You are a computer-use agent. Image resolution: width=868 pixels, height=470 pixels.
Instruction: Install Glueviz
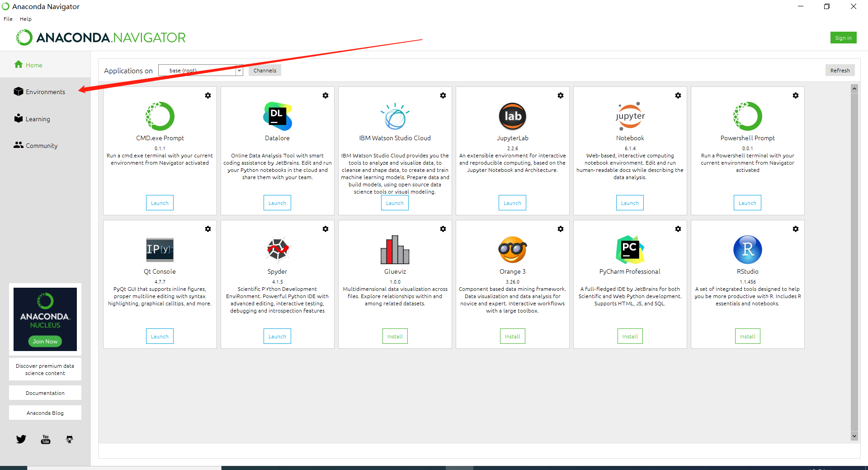point(395,337)
